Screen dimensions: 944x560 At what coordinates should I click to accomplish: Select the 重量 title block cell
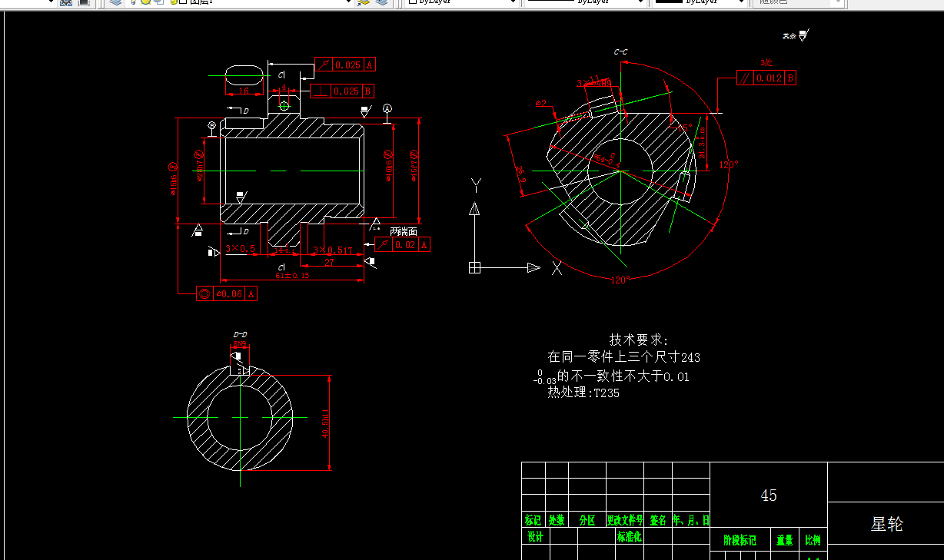click(784, 540)
